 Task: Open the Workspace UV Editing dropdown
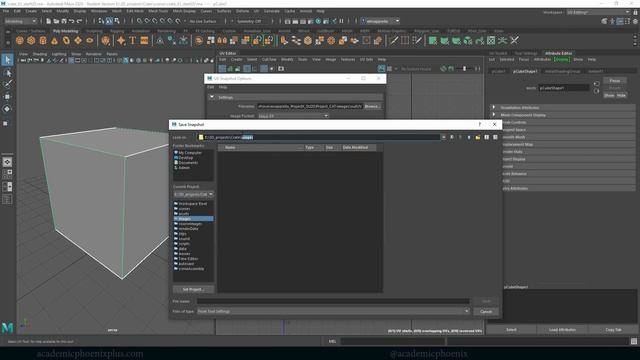[x=598, y=12]
